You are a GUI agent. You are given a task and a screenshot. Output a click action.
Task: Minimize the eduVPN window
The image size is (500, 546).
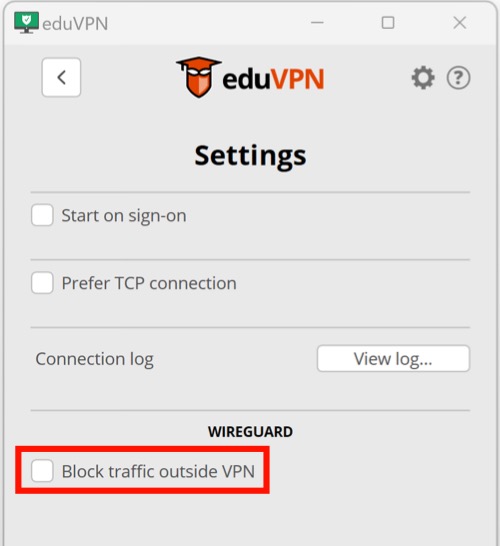click(x=317, y=23)
